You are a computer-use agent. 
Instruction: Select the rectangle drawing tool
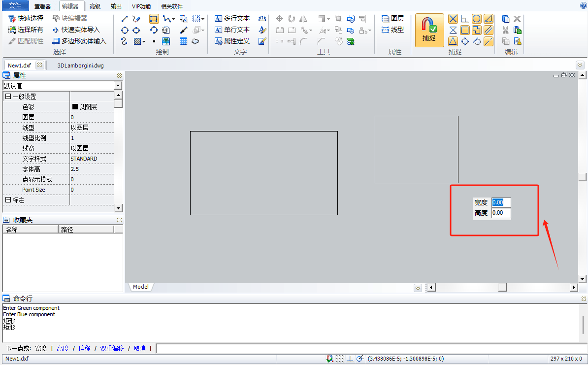154,19
